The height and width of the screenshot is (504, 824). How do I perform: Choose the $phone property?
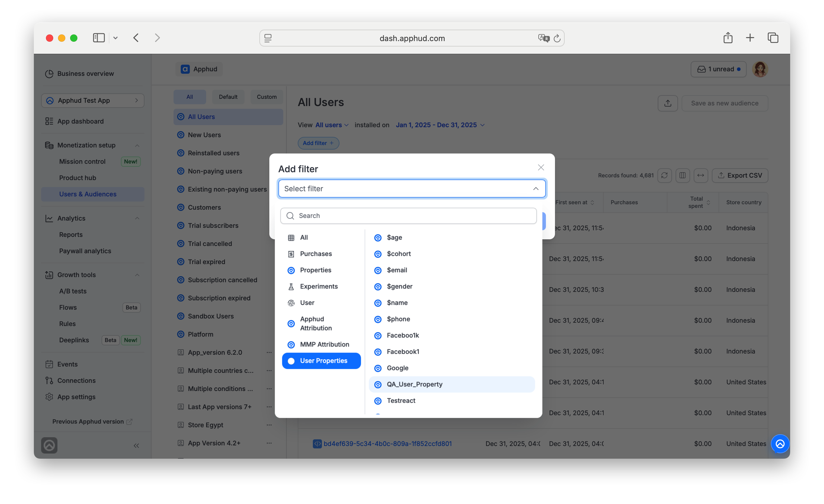pos(452,319)
